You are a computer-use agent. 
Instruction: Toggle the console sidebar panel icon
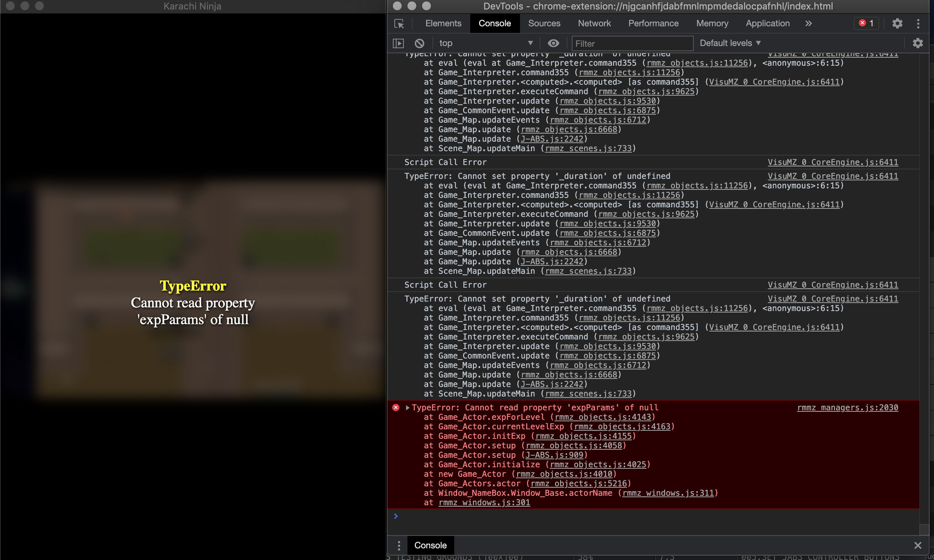[398, 43]
